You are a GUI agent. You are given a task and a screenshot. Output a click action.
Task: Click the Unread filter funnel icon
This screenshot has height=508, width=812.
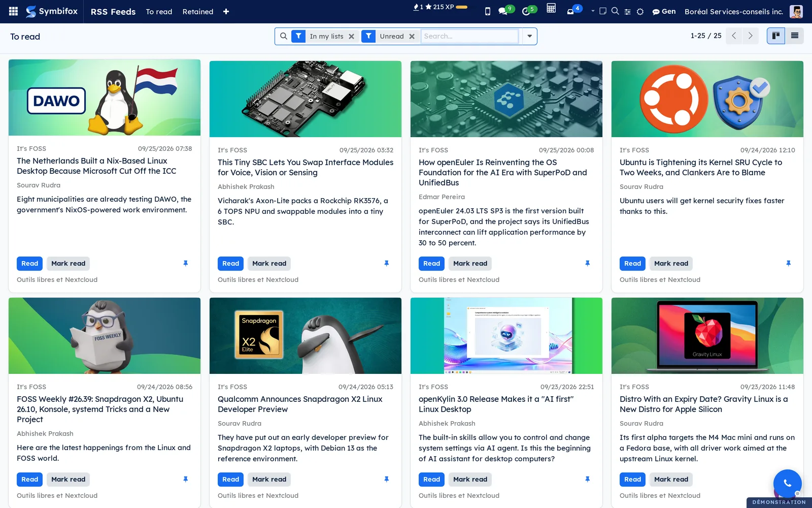click(x=368, y=36)
